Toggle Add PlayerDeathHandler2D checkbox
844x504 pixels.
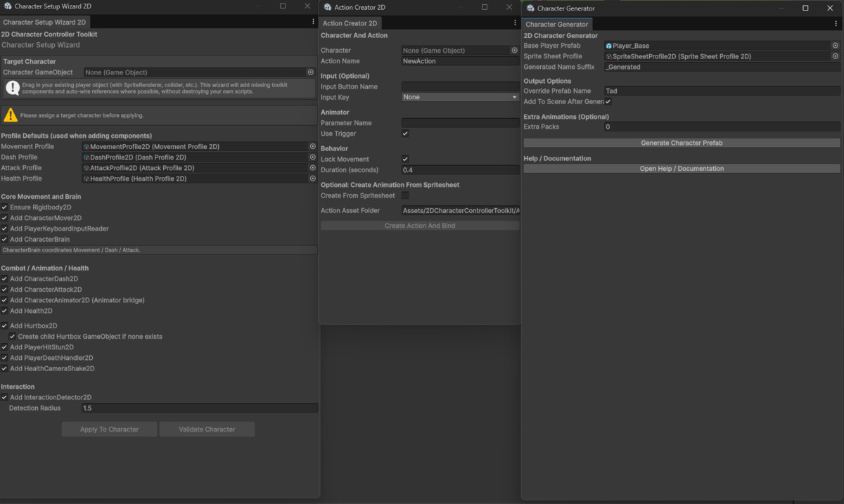[x=4, y=358]
